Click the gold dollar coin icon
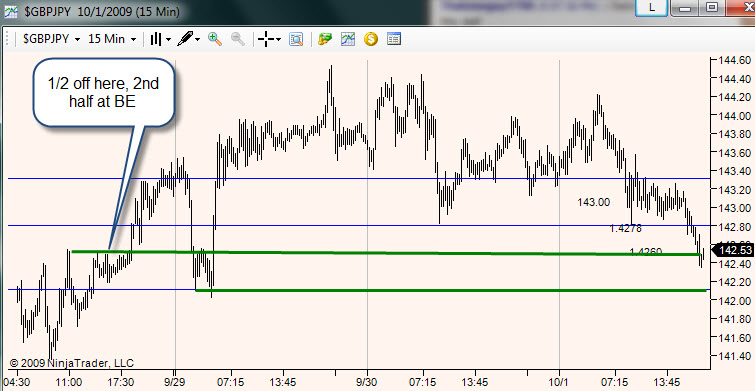 tap(371, 39)
